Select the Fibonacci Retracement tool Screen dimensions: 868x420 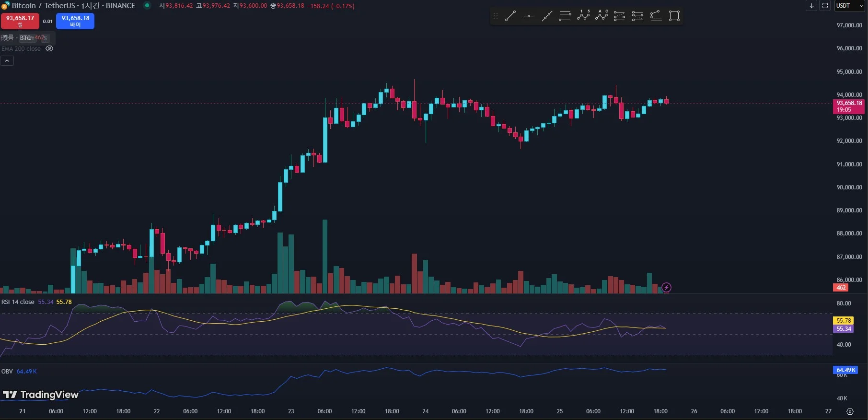coord(619,16)
